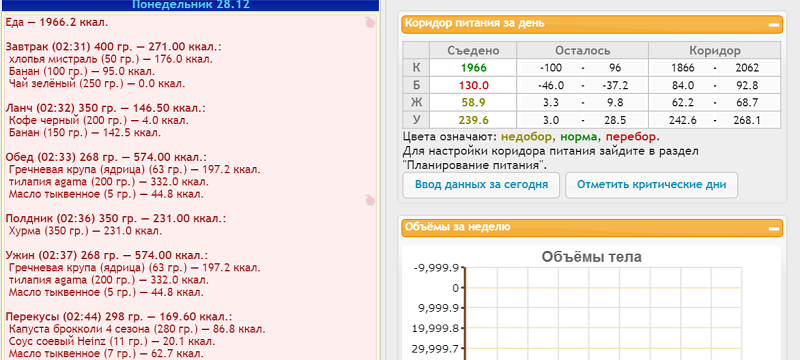Click the '-46.0' remaining protein value
The image size is (800, 360).
551,85
